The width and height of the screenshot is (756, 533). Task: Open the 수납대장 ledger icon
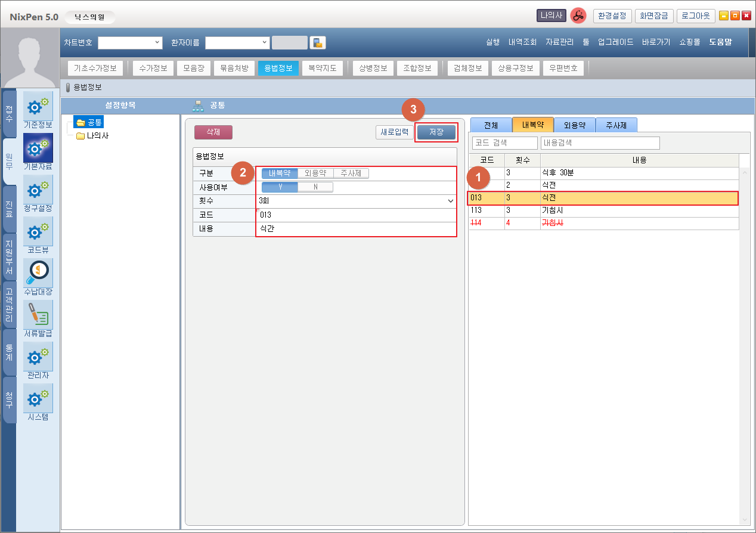(x=38, y=273)
